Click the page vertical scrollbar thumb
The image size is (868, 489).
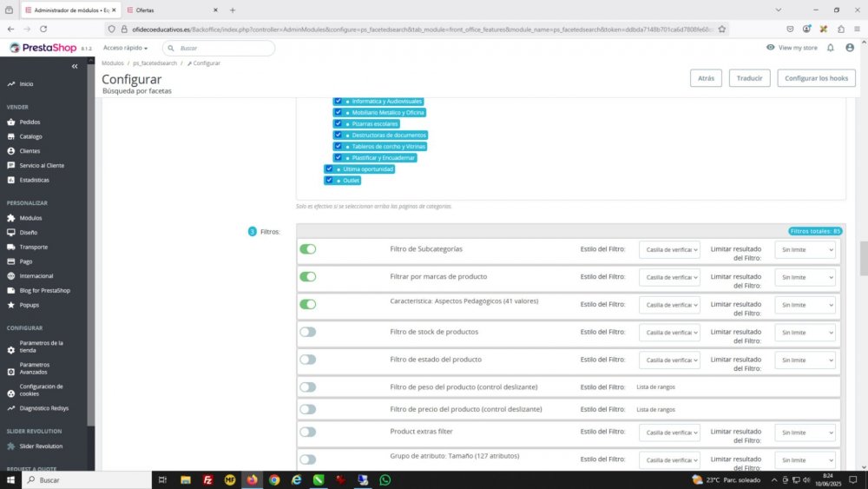pyautogui.click(x=864, y=258)
